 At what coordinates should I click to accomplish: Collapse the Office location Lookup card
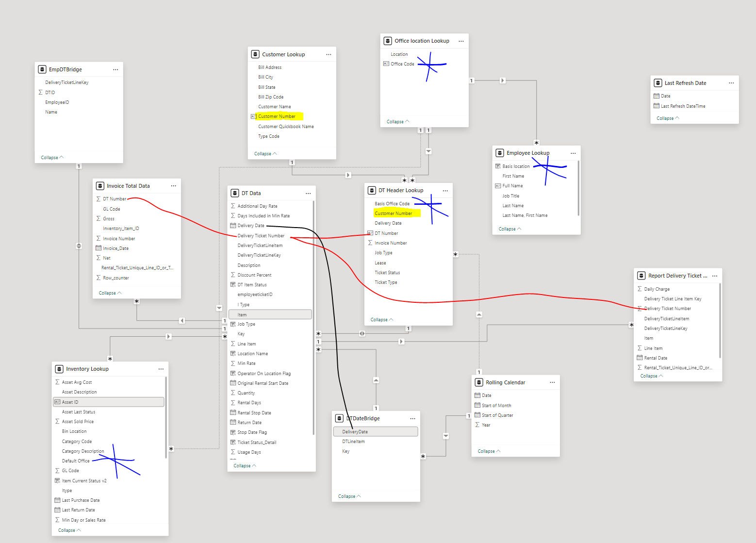(x=398, y=122)
